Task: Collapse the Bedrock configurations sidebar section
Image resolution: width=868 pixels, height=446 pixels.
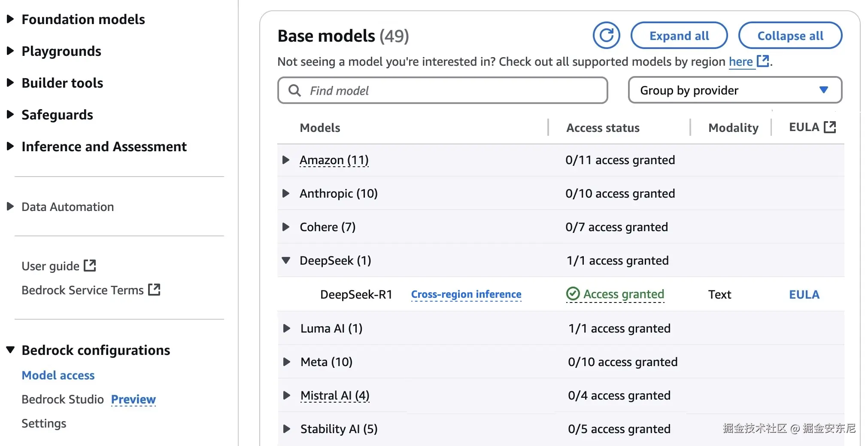Action: click(x=11, y=350)
